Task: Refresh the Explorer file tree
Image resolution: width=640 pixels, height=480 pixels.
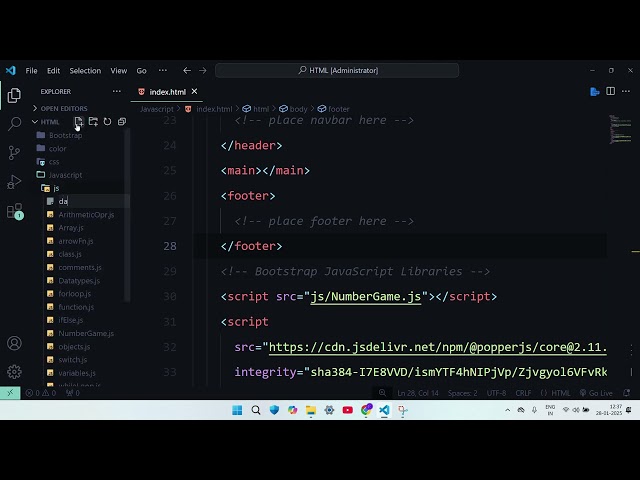Action: point(107,122)
